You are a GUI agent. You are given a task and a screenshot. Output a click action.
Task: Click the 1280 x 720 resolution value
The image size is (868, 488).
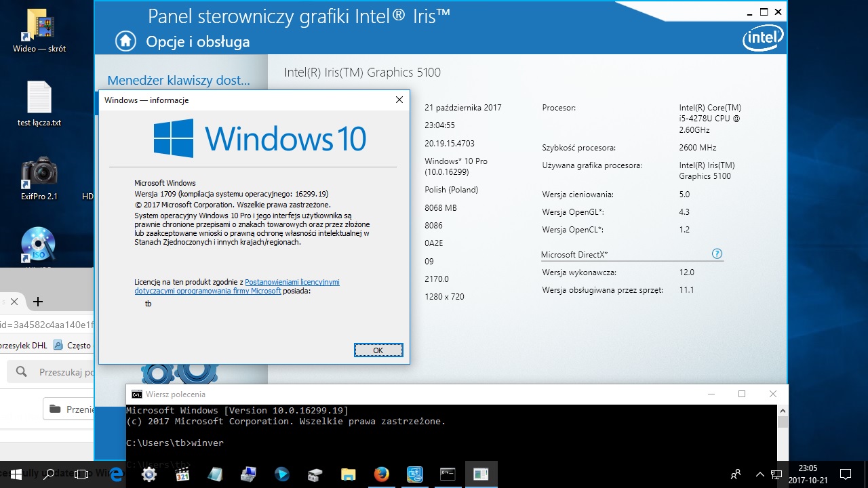[x=444, y=297]
